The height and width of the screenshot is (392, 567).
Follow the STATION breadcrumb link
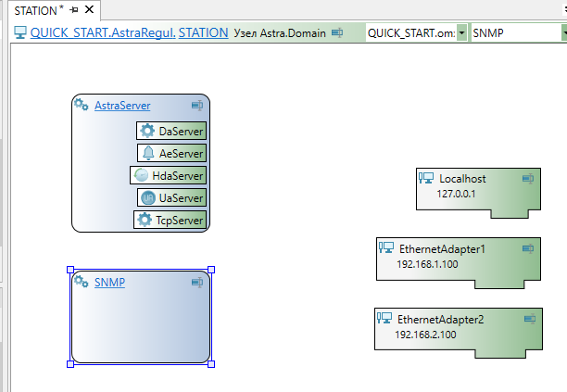[x=203, y=32]
